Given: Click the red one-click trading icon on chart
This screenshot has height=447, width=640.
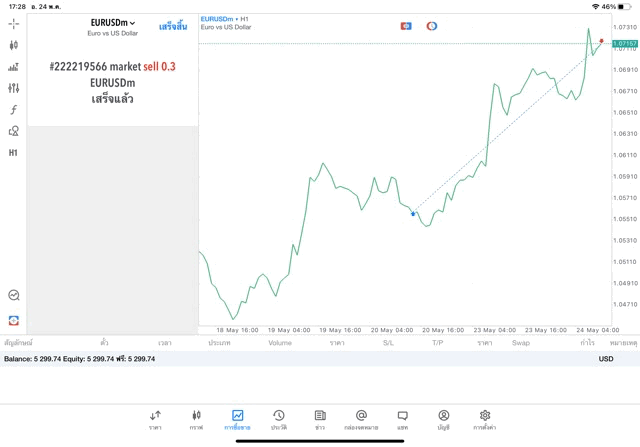Looking at the screenshot, I should [406, 26].
